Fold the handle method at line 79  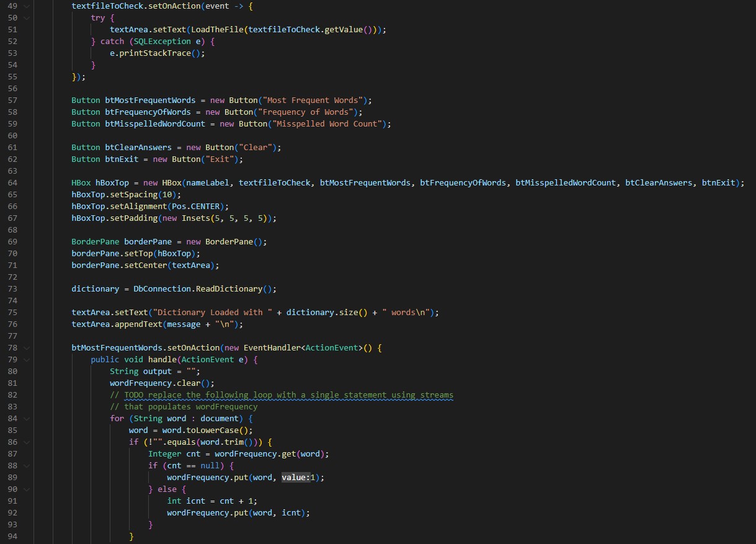coord(26,360)
